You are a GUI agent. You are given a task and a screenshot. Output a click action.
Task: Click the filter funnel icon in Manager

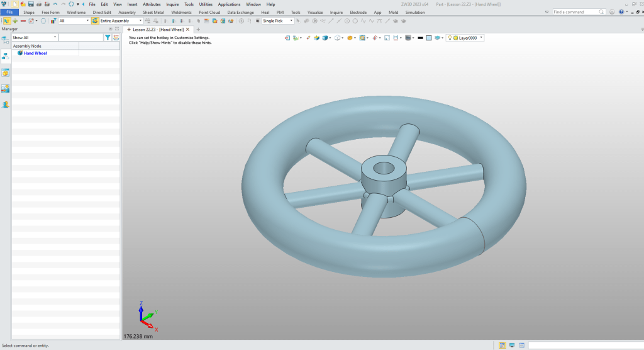pyautogui.click(x=108, y=38)
